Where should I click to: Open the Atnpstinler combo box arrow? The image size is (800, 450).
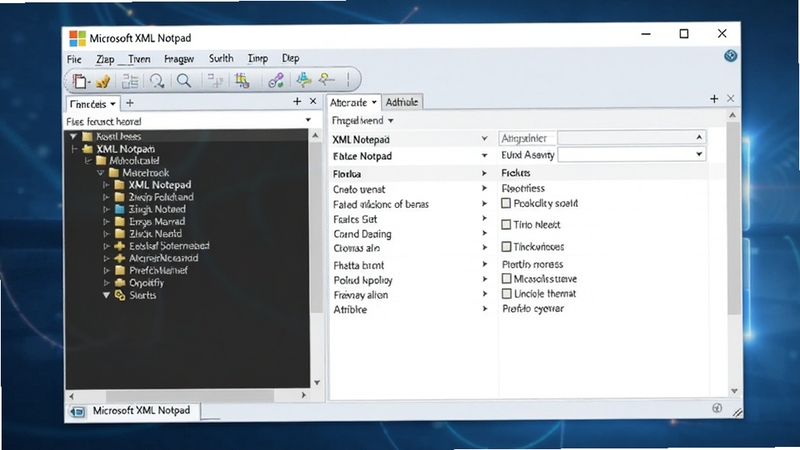click(699, 137)
